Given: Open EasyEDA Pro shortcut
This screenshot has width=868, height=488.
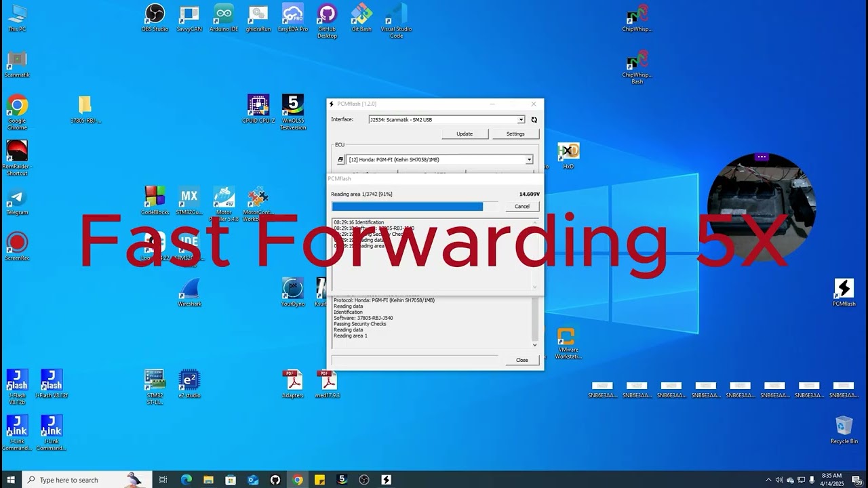Looking at the screenshot, I should (x=293, y=18).
